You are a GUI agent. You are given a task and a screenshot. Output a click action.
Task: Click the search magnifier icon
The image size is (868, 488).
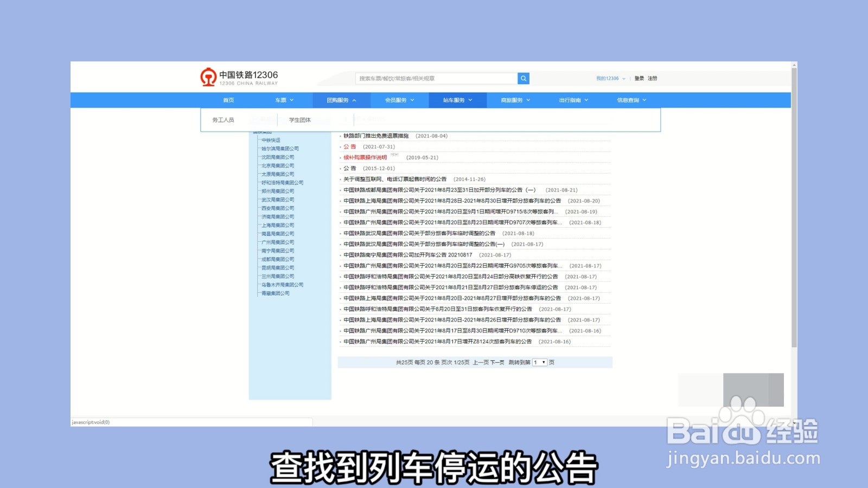click(x=522, y=78)
